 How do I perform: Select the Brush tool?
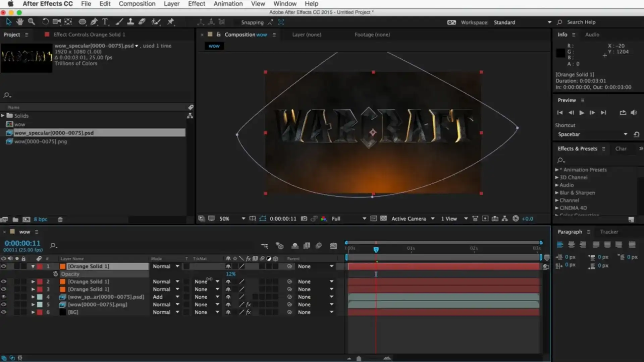click(x=119, y=22)
